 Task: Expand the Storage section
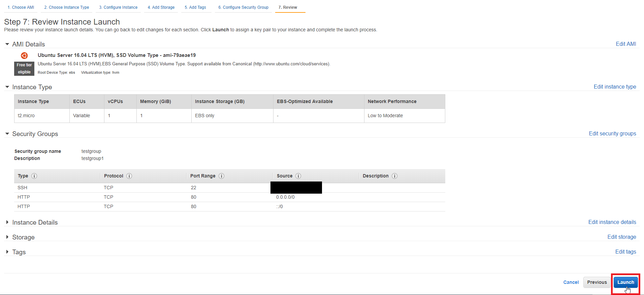(7, 237)
